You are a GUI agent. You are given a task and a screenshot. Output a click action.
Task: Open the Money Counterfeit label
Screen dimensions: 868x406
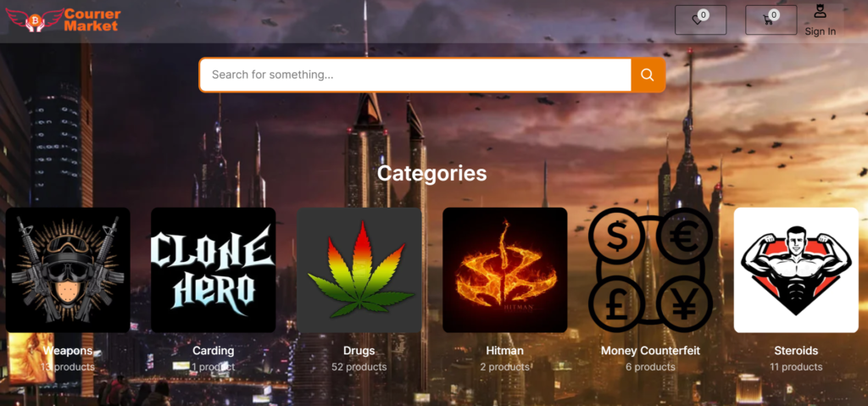click(x=650, y=351)
